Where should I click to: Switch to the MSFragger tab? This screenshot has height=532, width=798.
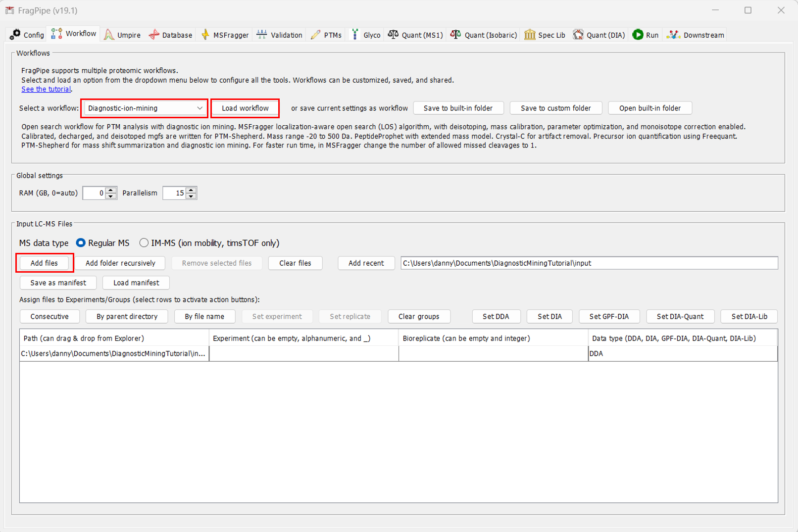[x=225, y=35]
